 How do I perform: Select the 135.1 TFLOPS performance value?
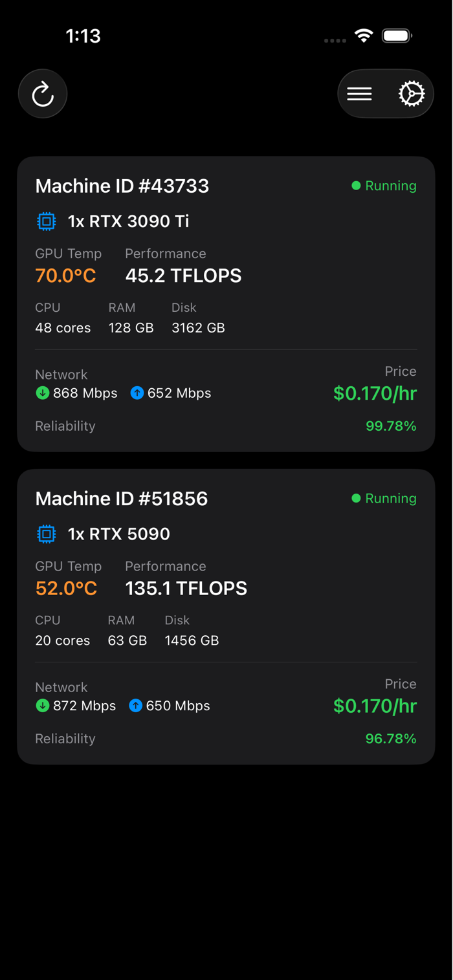coord(186,588)
